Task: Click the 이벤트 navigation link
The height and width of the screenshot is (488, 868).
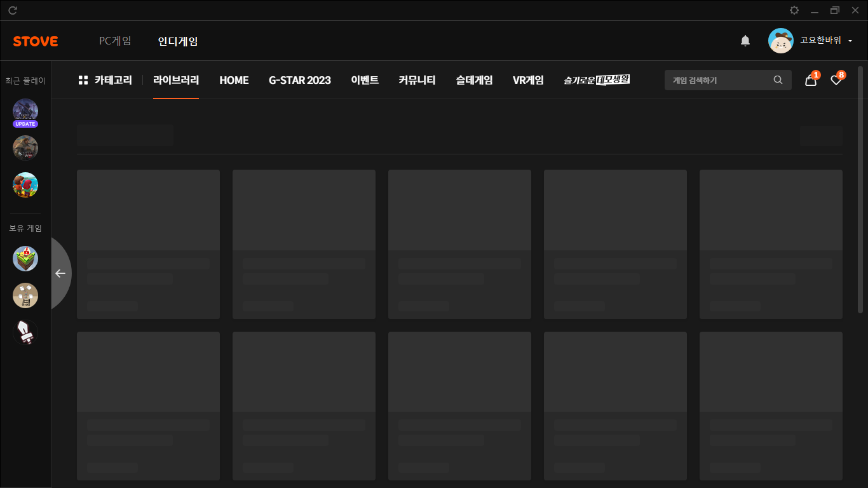Action: [365, 80]
